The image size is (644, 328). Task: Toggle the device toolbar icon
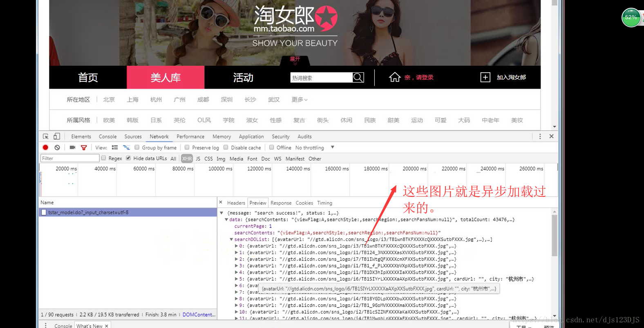[x=57, y=136]
